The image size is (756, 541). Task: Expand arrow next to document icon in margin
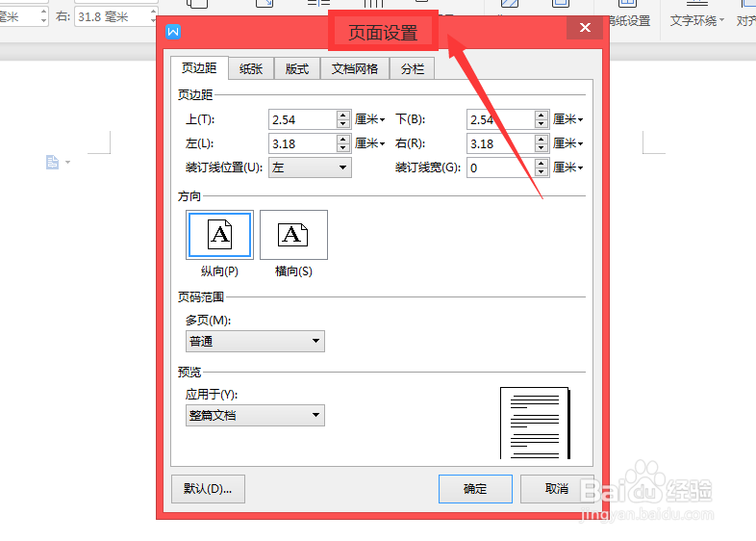tap(68, 162)
